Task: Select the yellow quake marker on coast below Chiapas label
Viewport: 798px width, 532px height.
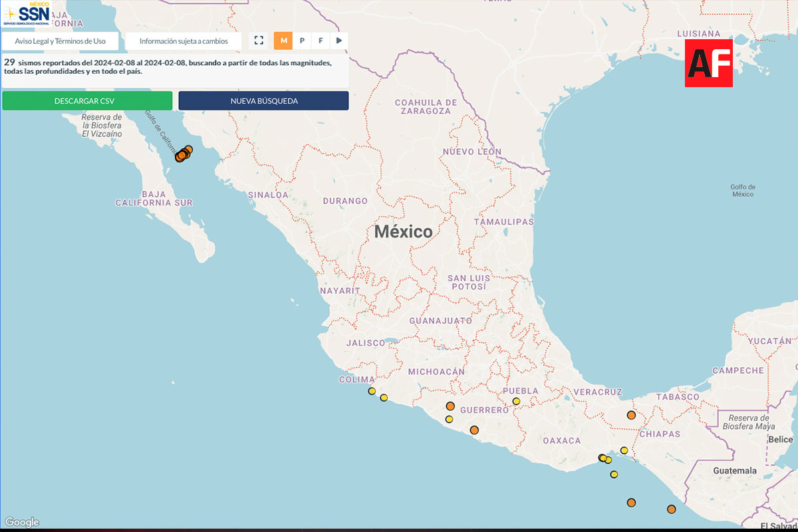Action: [x=624, y=450]
